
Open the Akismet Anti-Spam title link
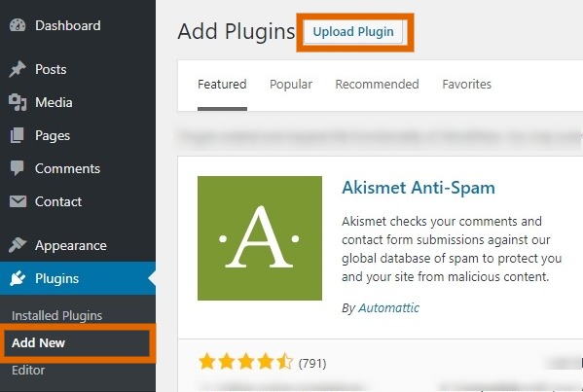point(419,188)
